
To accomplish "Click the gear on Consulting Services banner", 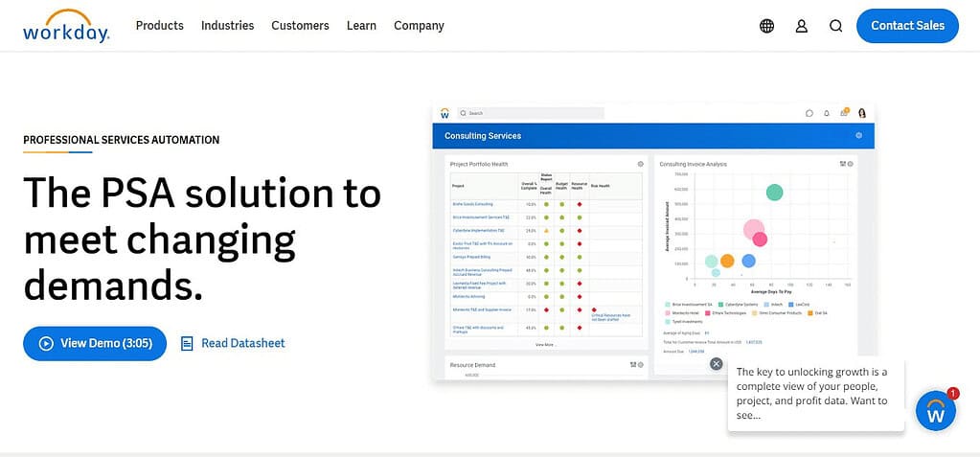I will [858, 136].
